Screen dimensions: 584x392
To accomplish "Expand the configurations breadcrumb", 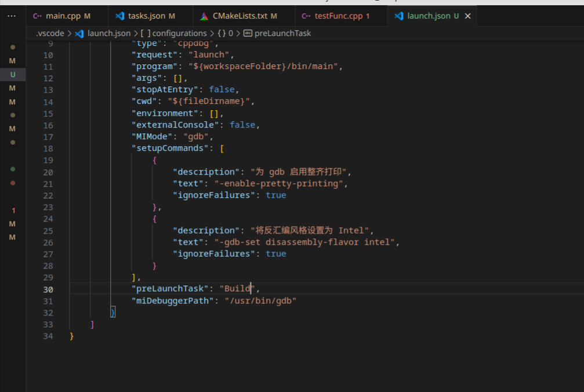I will coord(180,34).
